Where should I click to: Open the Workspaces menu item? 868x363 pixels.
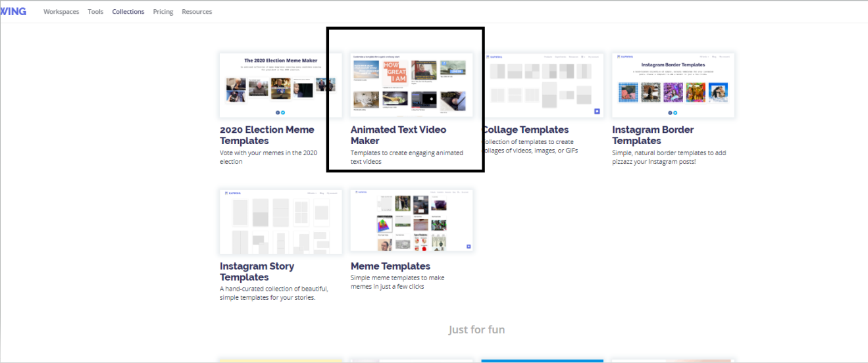(x=61, y=12)
